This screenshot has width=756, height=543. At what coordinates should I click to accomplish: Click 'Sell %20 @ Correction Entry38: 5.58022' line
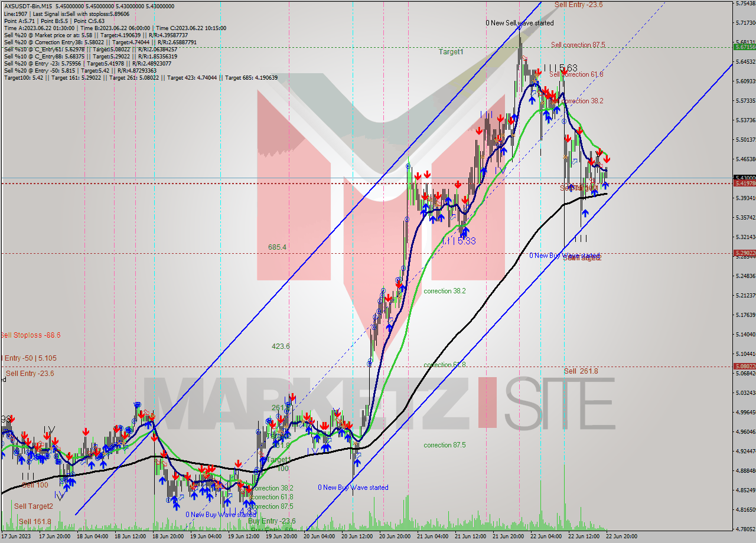100,42
